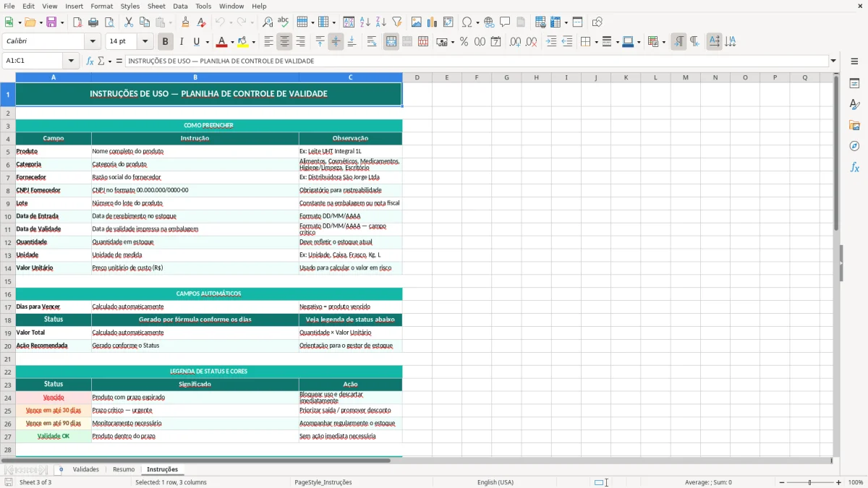
Task: Click the 100% zoom level
Action: [856, 482]
